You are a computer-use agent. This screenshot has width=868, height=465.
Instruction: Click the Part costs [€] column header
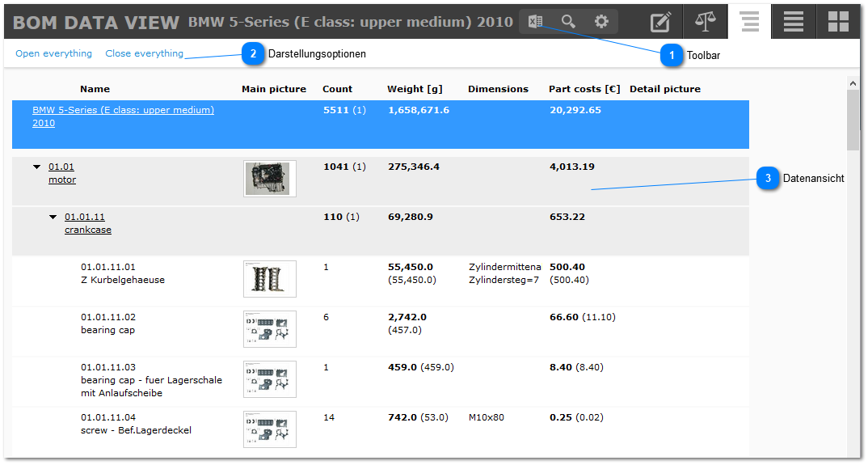(584, 89)
